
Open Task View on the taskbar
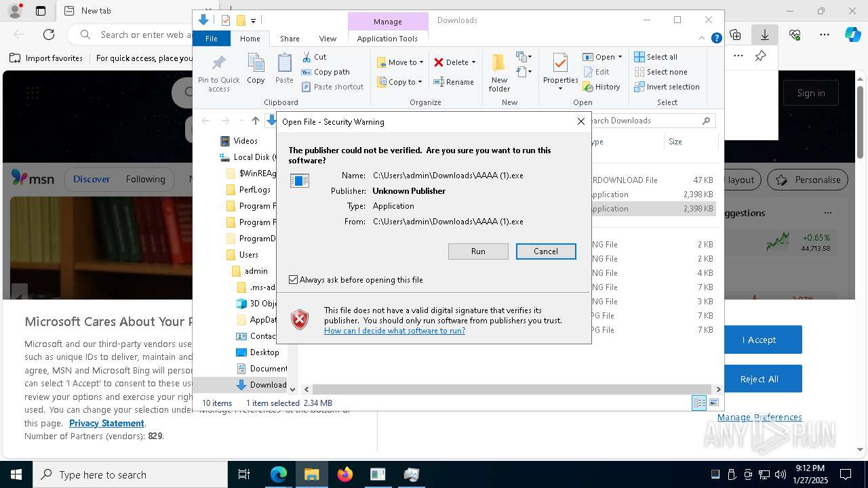tap(244, 474)
